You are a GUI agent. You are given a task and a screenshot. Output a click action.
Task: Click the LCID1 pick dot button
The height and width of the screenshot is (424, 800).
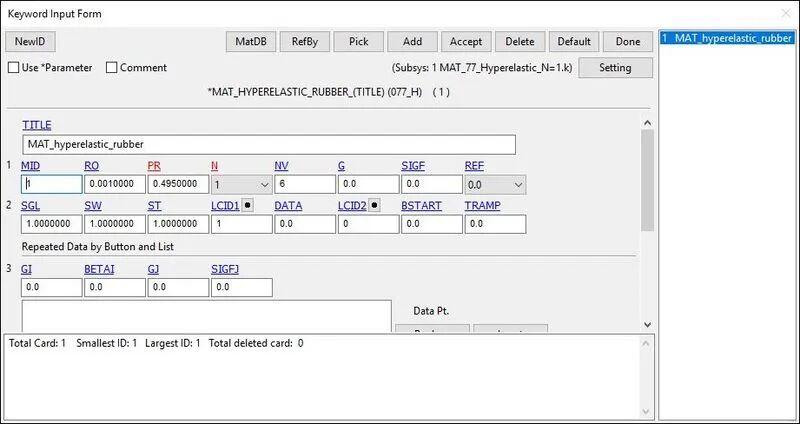(247, 206)
